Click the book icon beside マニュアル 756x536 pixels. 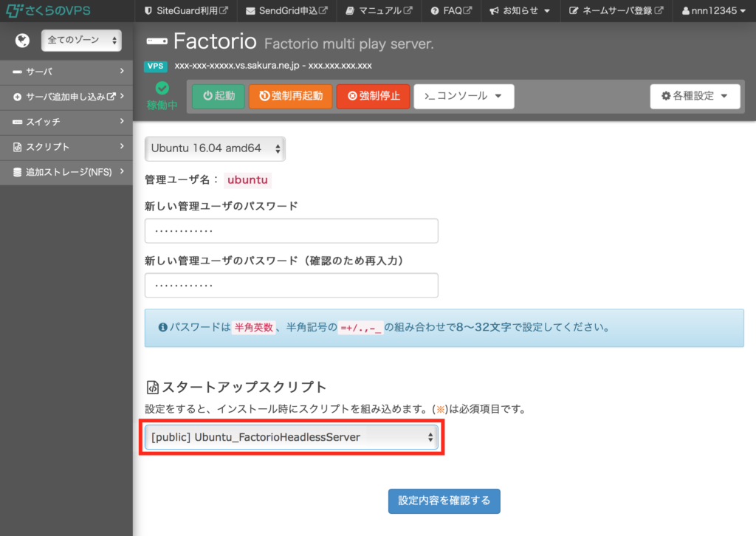350,10
